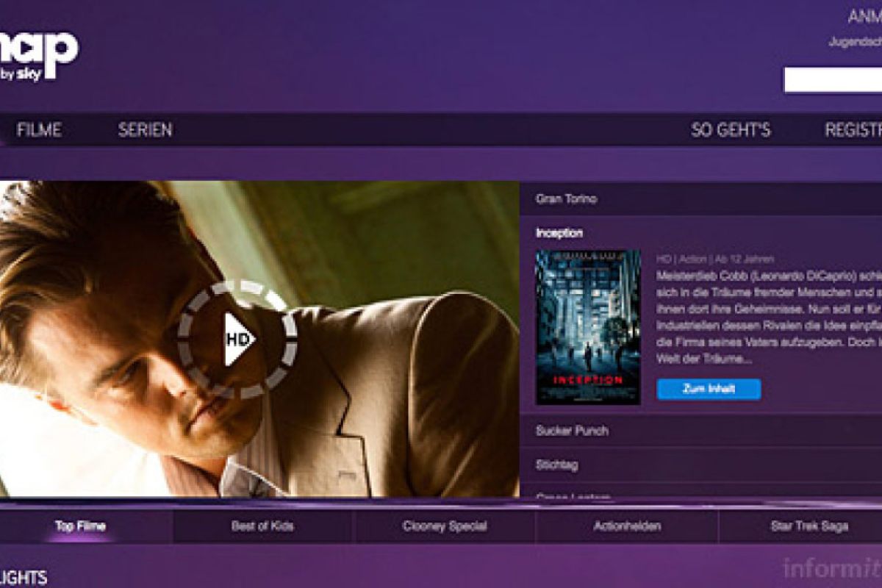Select the Top Filme tab

[80, 526]
